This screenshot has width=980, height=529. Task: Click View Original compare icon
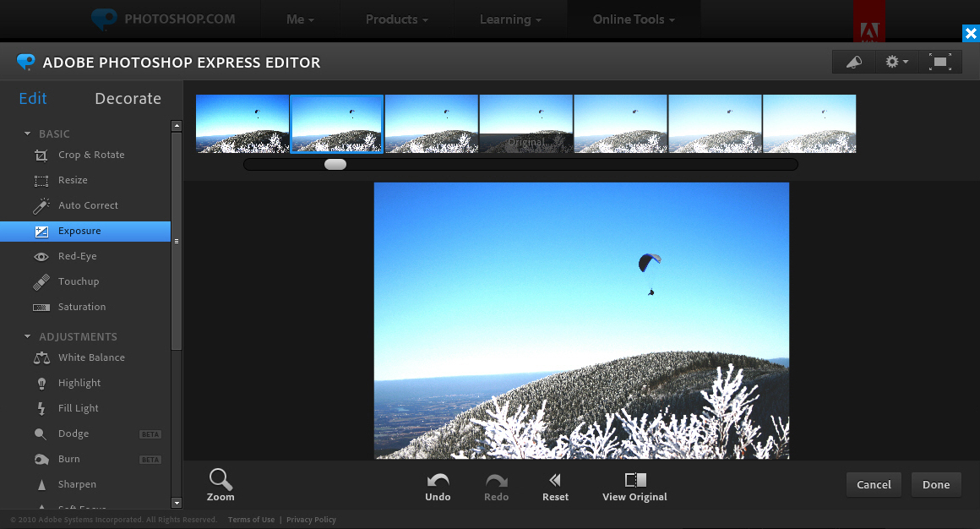(x=635, y=480)
